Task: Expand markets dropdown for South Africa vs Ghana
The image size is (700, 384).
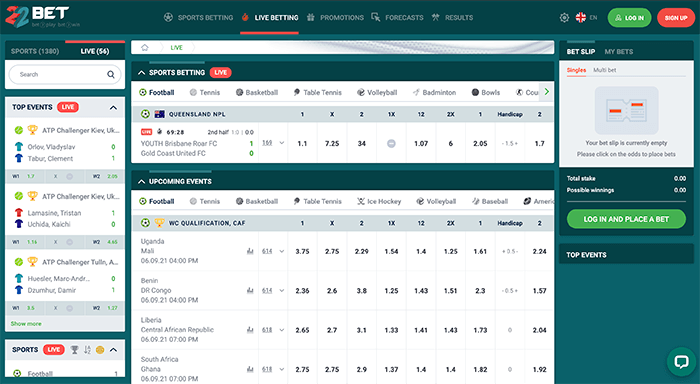Action: pyautogui.click(x=282, y=369)
